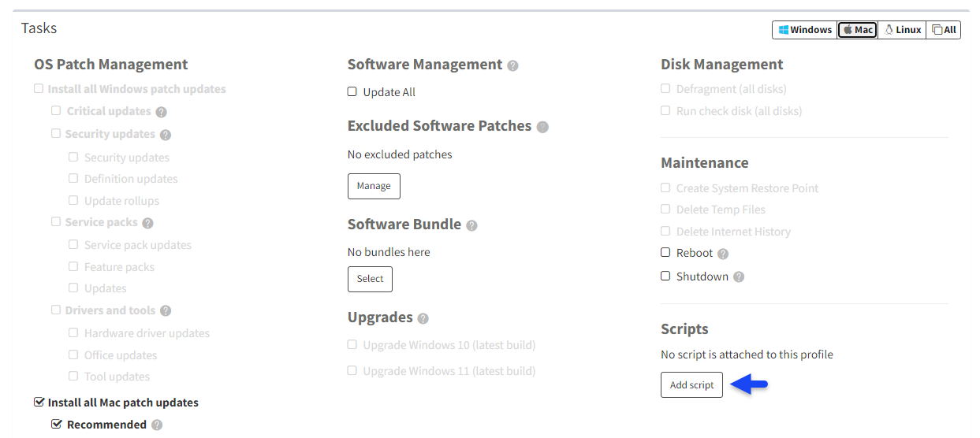The height and width of the screenshot is (438, 980).
Task: Uncheck the Recommended checkbox
Action: click(57, 425)
